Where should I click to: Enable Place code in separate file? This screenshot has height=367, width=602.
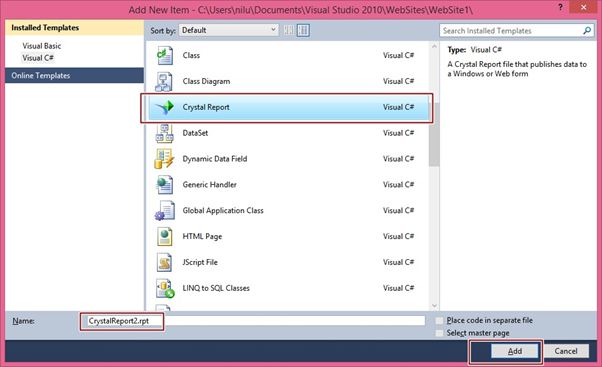pos(440,321)
